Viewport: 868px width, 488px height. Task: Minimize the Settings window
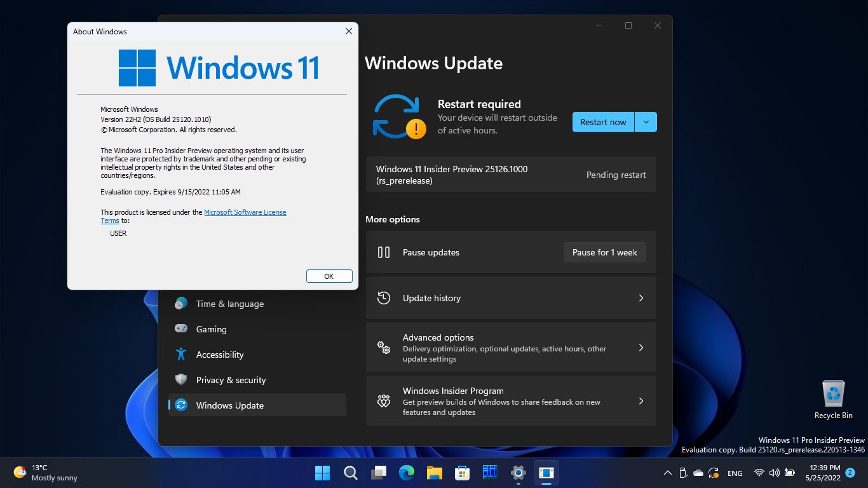point(599,25)
